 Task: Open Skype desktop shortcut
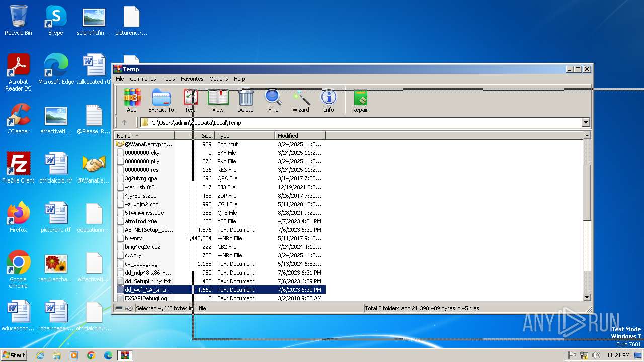[55, 20]
